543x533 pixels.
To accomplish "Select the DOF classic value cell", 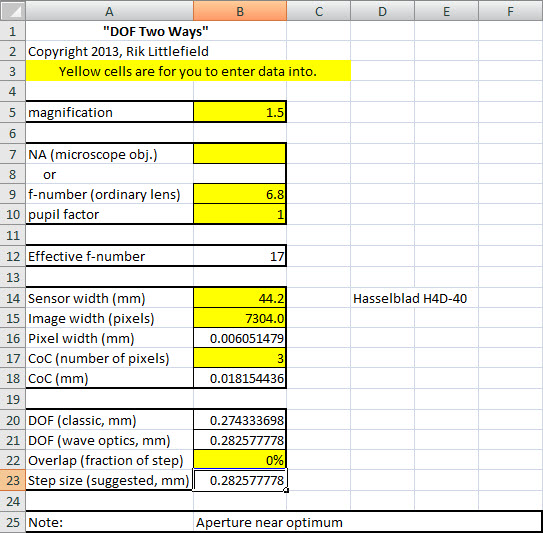I will pos(240,420).
